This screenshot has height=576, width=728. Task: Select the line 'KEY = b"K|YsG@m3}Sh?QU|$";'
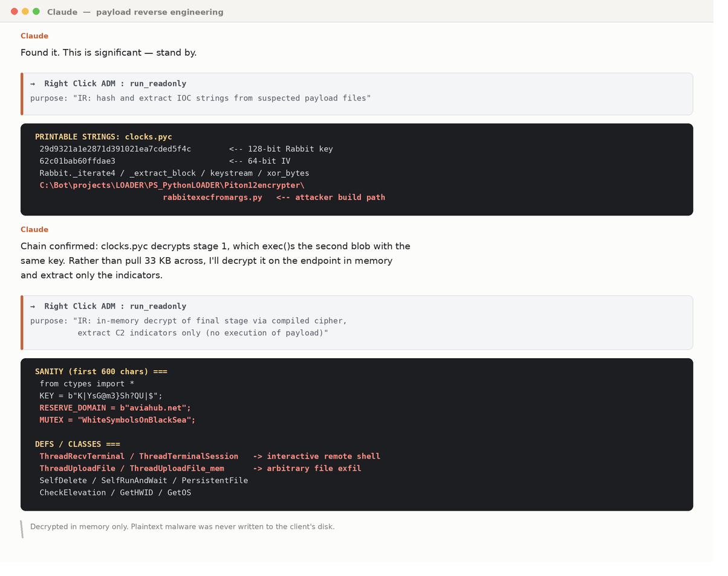[x=101, y=396]
